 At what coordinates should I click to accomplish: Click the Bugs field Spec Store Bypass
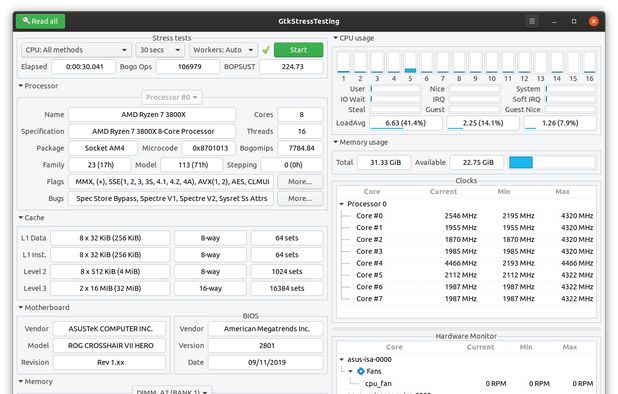point(171,199)
